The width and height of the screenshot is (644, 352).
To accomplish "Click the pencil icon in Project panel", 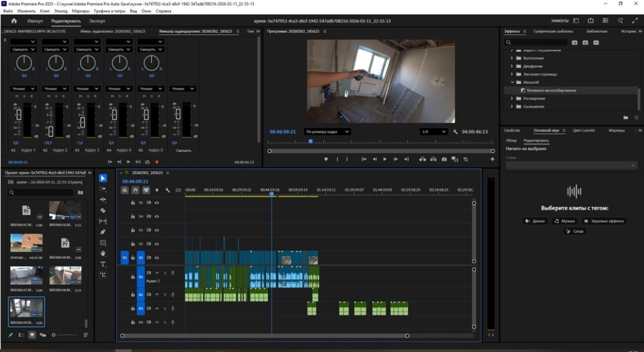I will pos(10,335).
